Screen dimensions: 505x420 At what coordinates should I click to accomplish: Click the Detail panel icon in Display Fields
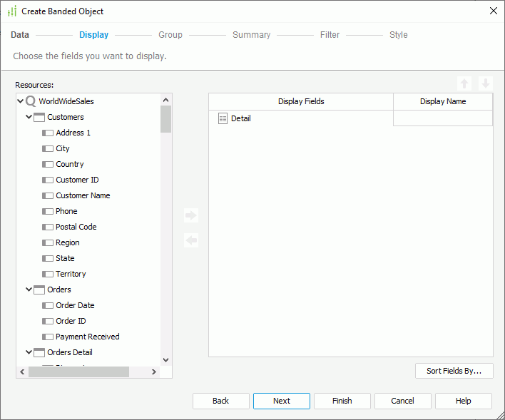click(x=223, y=118)
